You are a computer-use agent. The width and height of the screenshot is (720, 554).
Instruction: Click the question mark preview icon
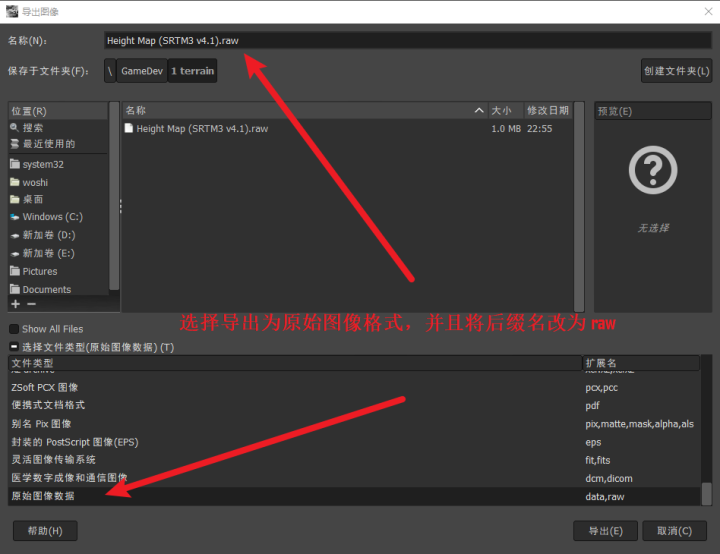tap(652, 170)
